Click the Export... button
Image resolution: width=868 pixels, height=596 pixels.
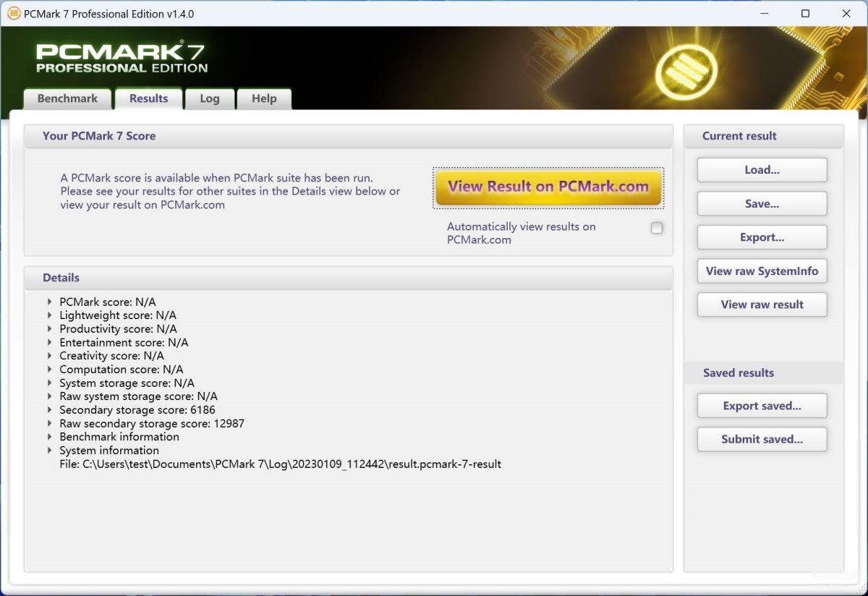[x=762, y=237]
